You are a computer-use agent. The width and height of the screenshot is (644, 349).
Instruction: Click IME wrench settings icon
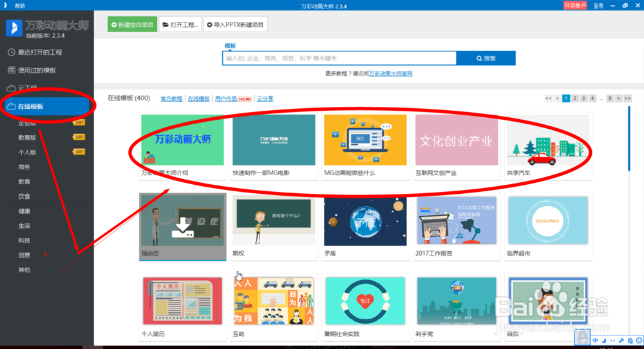(621, 341)
